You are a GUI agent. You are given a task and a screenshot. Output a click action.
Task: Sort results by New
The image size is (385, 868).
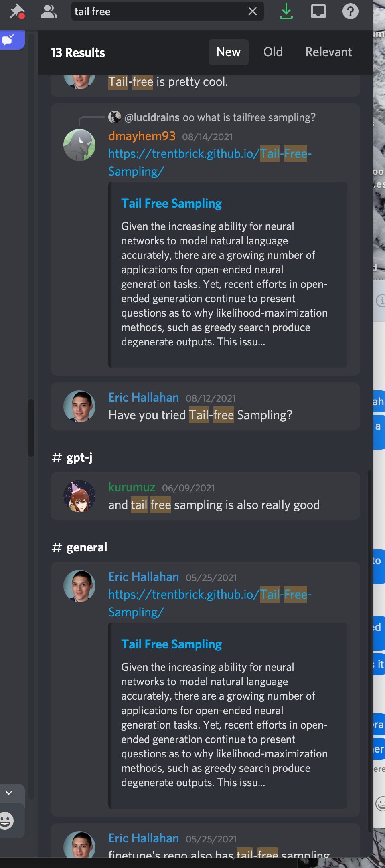(228, 52)
